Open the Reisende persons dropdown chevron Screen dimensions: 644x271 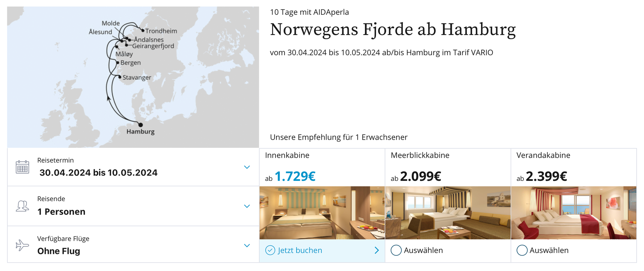pos(247,206)
